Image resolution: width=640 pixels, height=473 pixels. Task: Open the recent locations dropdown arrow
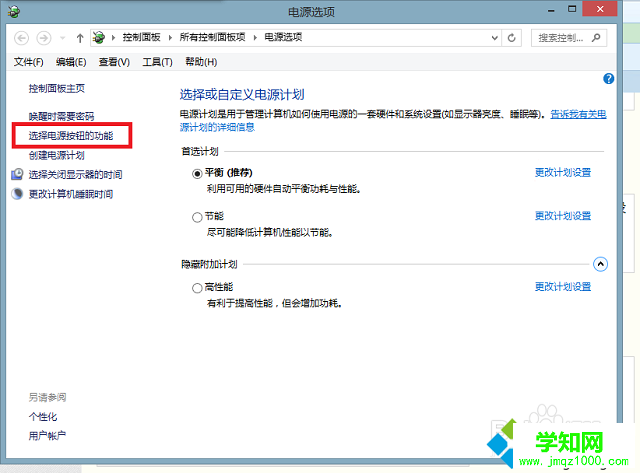tap(62, 38)
